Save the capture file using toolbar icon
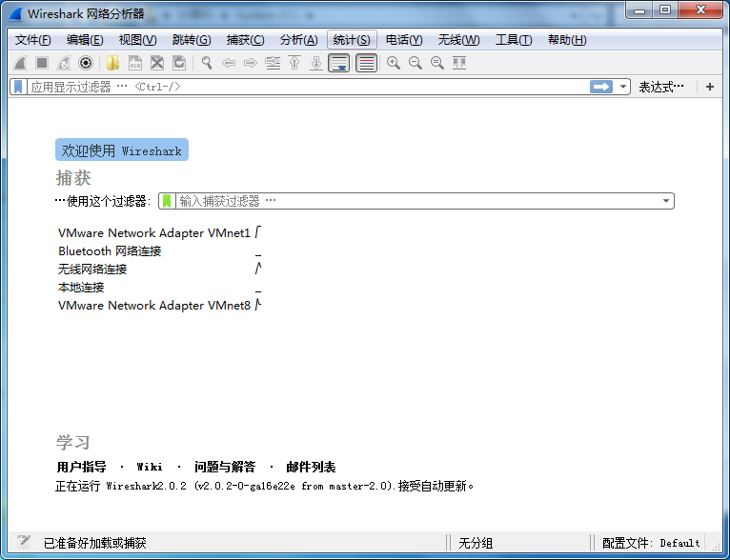The image size is (730, 560). 135,63
